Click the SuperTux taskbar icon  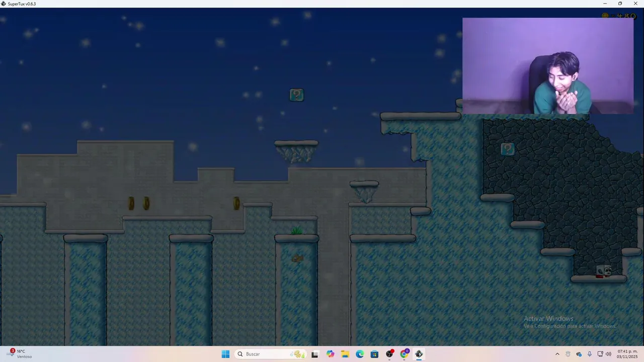(x=419, y=354)
